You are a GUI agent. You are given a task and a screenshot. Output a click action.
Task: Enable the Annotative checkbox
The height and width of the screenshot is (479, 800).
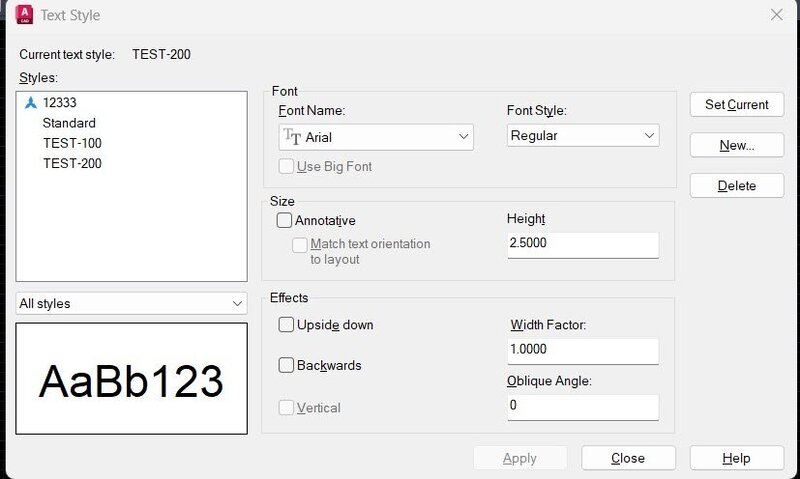tap(285, 220)
